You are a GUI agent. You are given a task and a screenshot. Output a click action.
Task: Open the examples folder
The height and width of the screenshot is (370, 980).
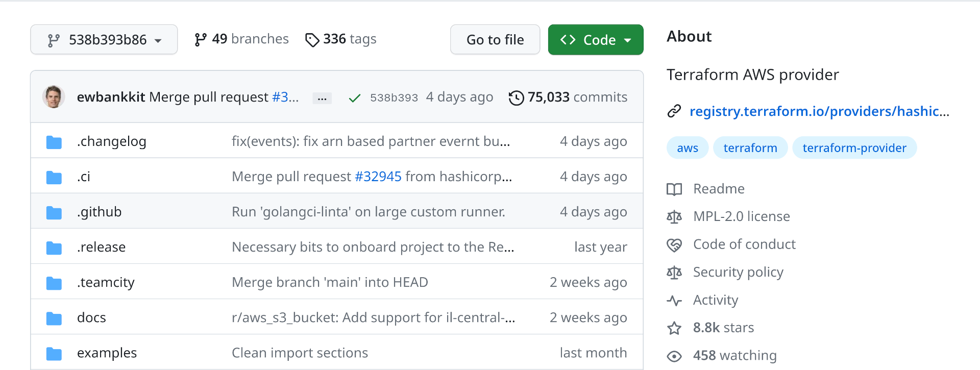coord(107,353)
